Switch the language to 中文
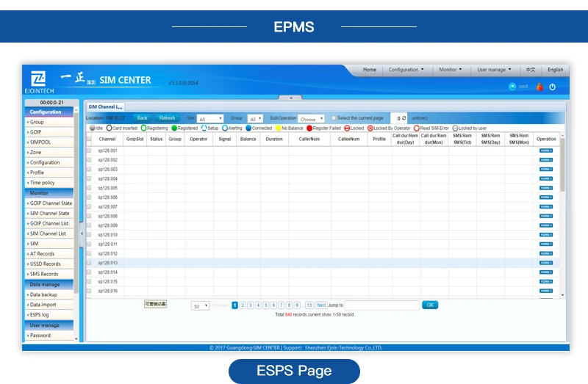588x384 pixels. coord(531,70)
